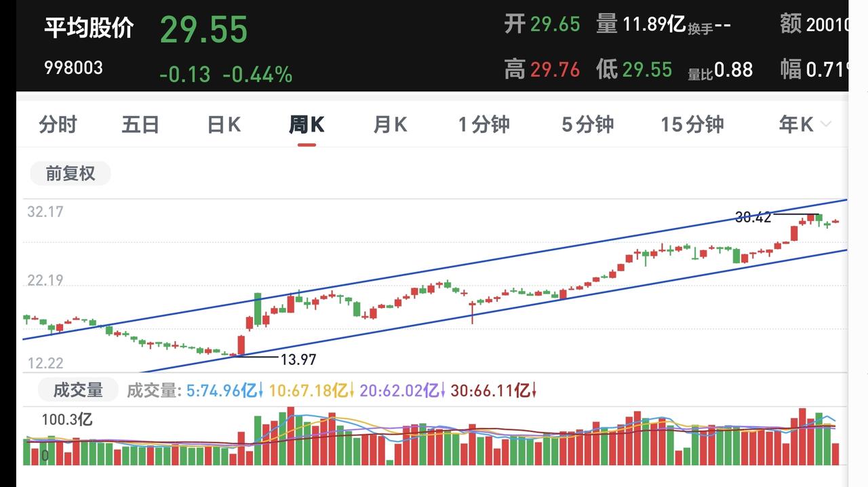Click the open price 29.65
This screenshot has height=487, width=868.
tap(555, 24)
